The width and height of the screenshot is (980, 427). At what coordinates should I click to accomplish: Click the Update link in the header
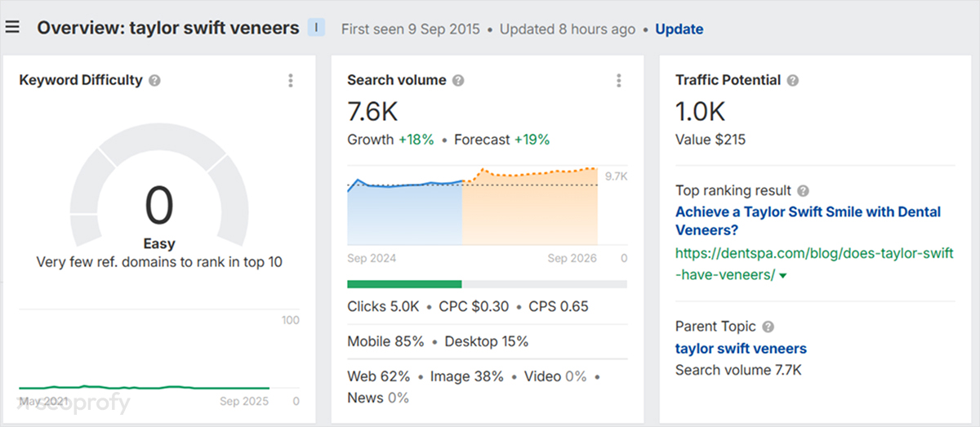pos(679,29)
